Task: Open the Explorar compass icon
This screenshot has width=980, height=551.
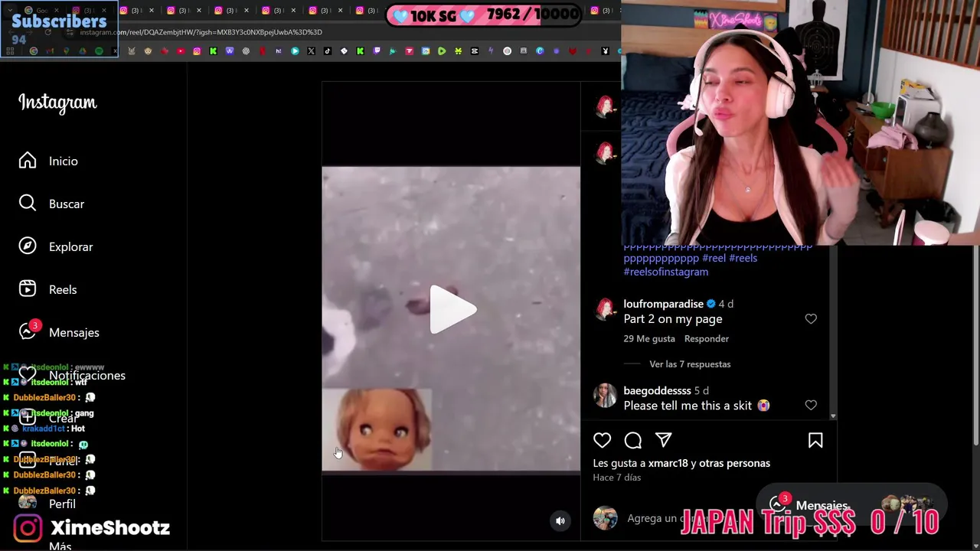Action: [x=28, y=246]
